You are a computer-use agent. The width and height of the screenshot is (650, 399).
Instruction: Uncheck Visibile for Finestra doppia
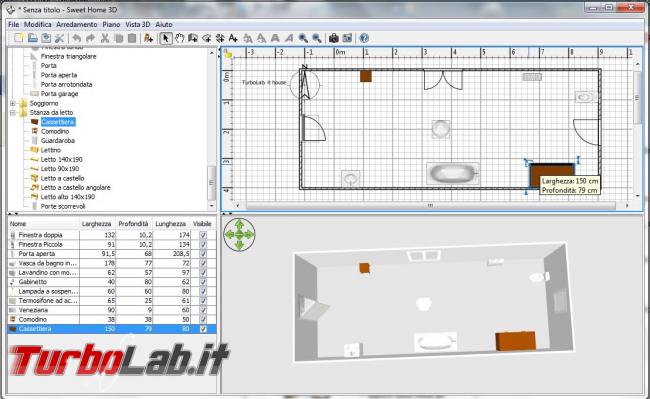tap(203, 235)
